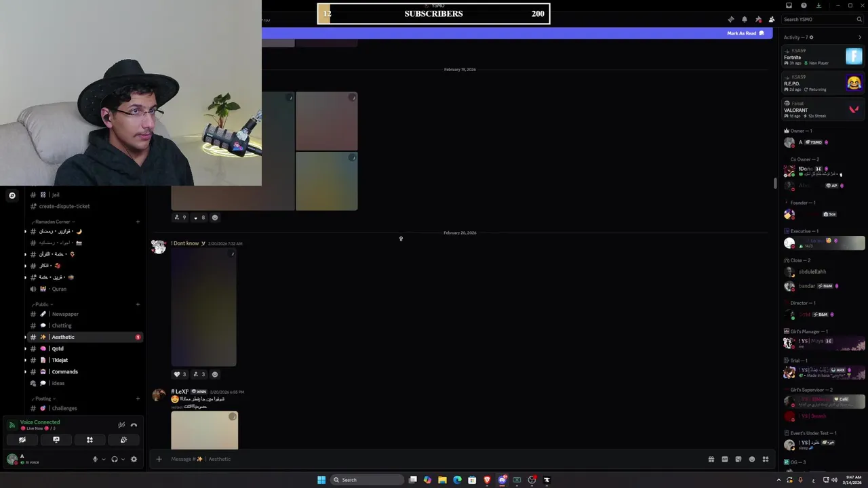Image resolution: width=868 pixels, height=488 pixels.
Task: Open the Newspaper channel
Action: tap(85, 314)
